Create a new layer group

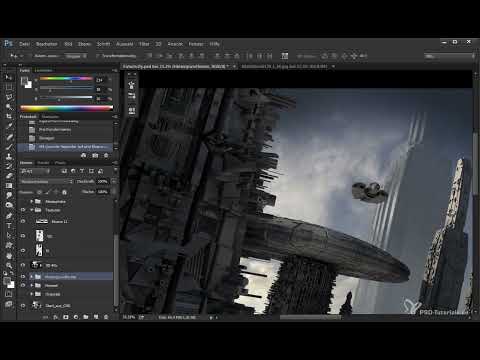click(86, 317)
